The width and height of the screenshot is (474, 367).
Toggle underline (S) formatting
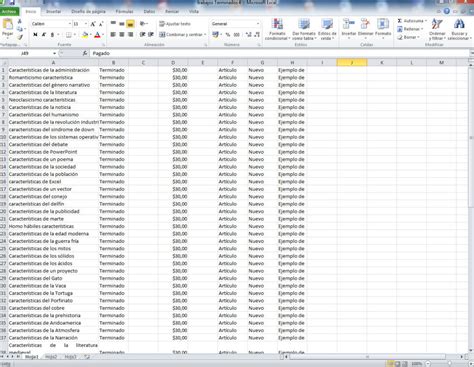coord(52,35)
